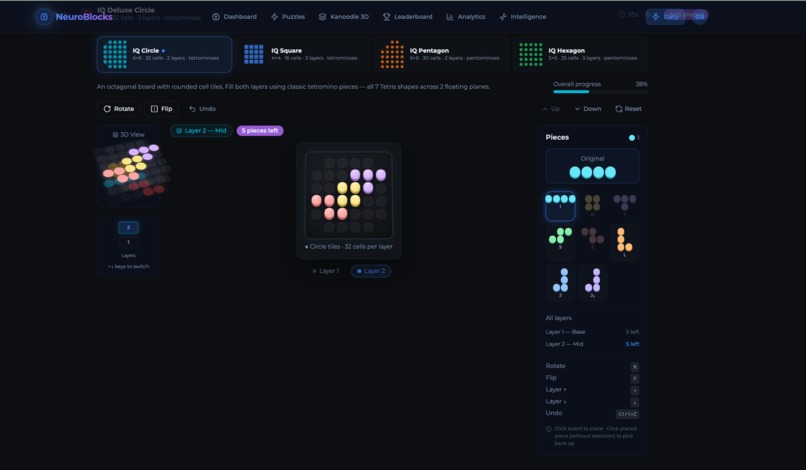Select the blue J tetromino piece
Image resolution: width=806 pixels, height=470 pixels.
pos(560,282)
